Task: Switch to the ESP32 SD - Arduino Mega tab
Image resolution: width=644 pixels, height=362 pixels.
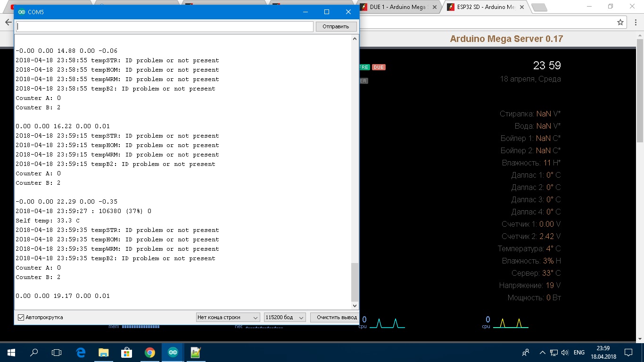Action: click(485, 7)
